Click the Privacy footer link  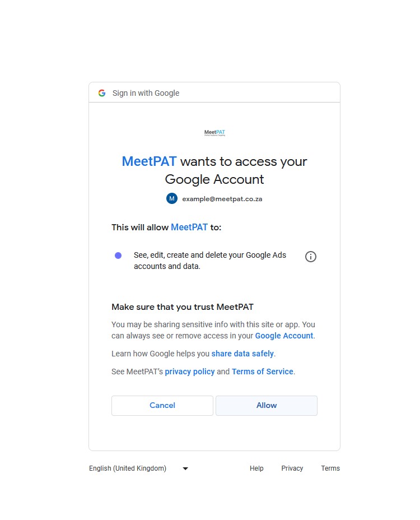292,468
